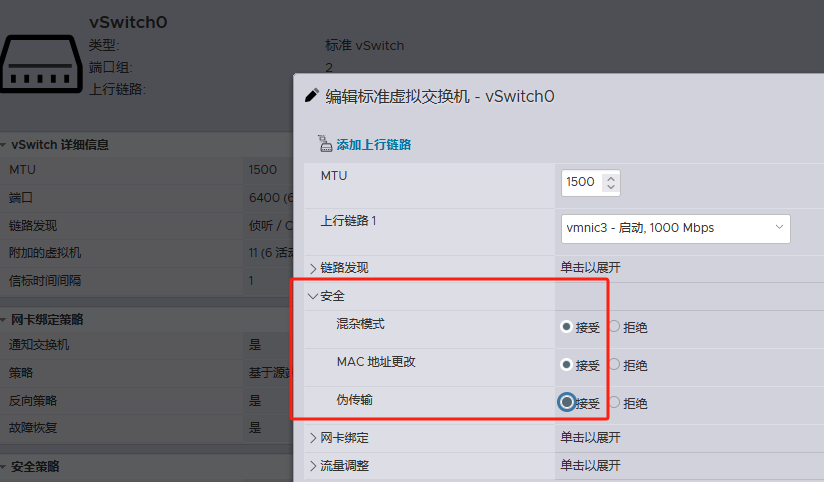824x482 pixels.
Task: Decrease MTU with the down arrow
Action: [611, 187]
